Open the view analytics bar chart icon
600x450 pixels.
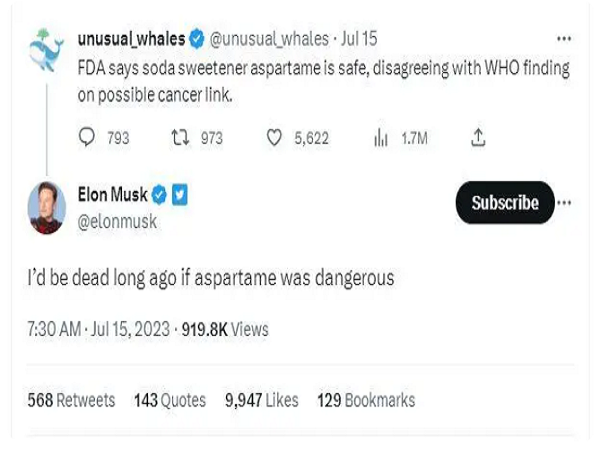[380, 139]
